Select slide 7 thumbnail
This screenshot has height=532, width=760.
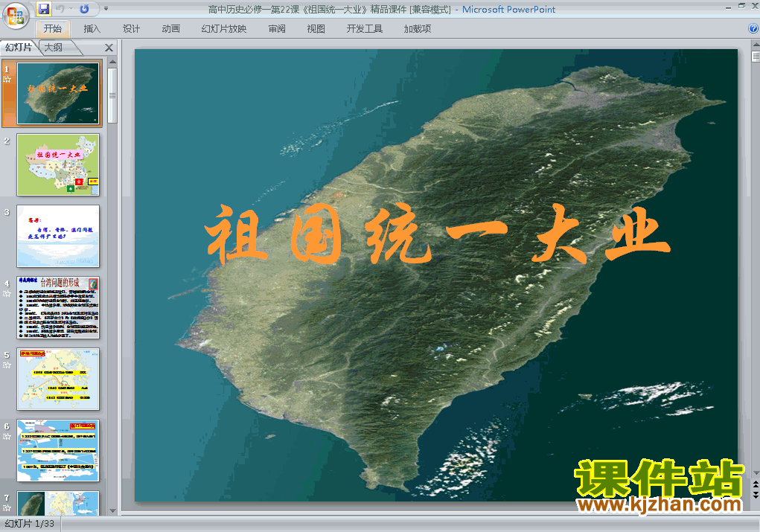58,503
